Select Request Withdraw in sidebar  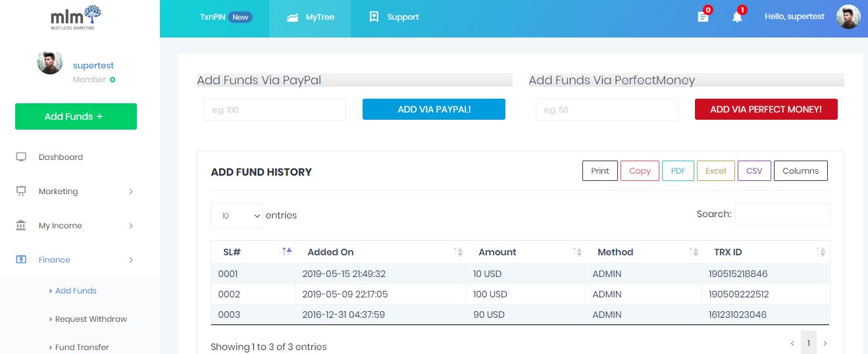[x=91, y=319]
